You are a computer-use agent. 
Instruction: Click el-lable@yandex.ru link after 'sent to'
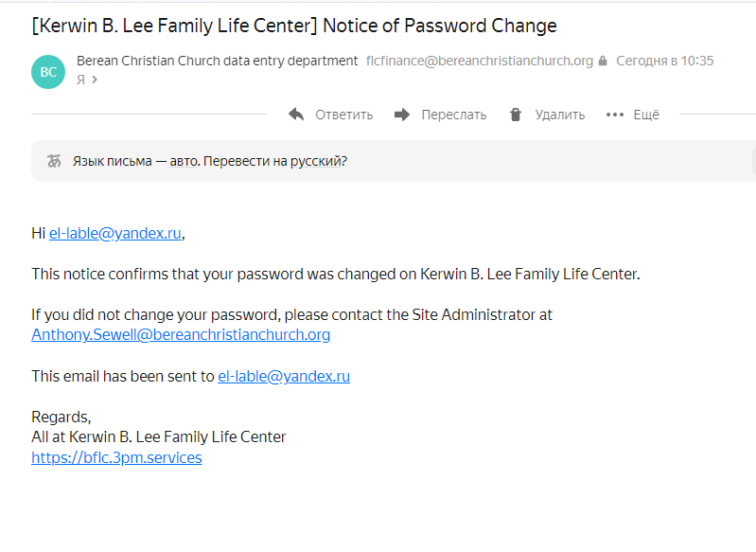(x=284, y=376)
